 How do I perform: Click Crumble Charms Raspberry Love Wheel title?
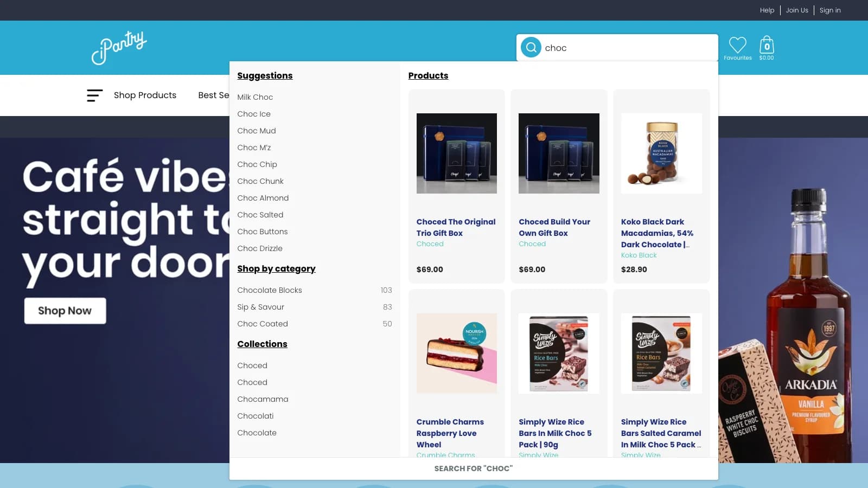450,433
